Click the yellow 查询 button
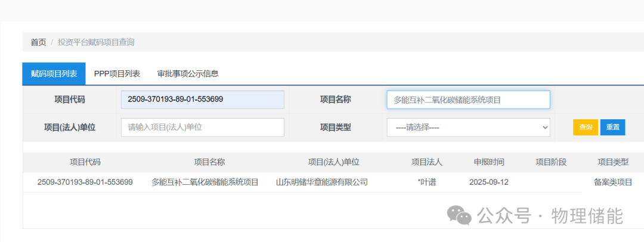The height and width of the screenshot is (242, 644). coord(586,128)
